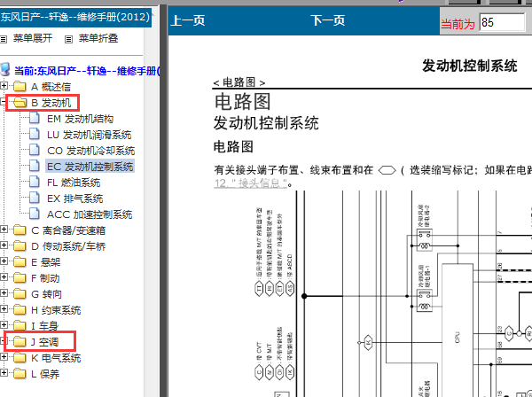Expand the C 离合器/变速箱 node
The image size is (532, 397).
(4, 230)
